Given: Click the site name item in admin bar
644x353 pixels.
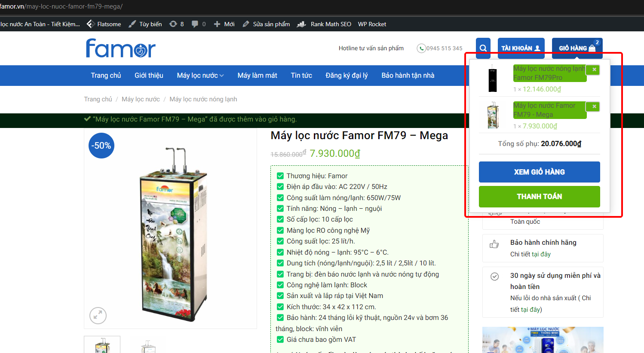Looking at the screenshot, I should tap(40, 24).
